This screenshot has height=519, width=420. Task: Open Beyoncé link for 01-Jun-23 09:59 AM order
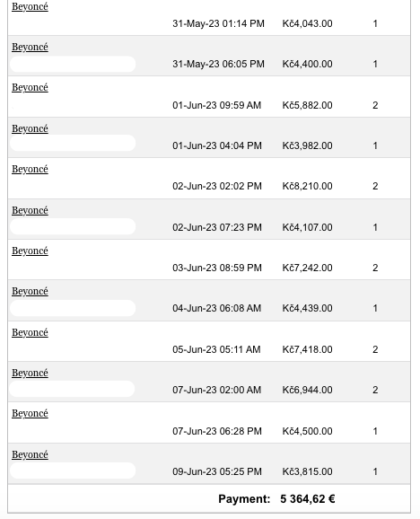[30, 87]
